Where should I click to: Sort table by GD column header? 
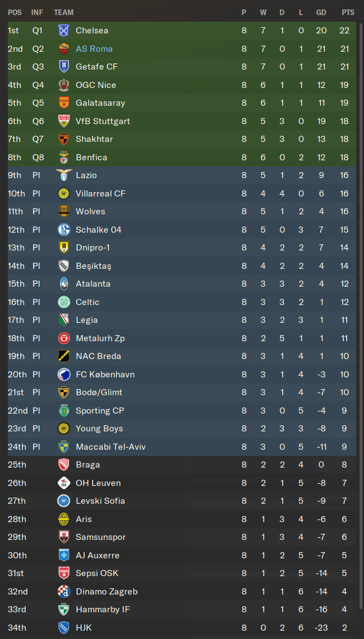pyautogui.click(x=321, y=13)
